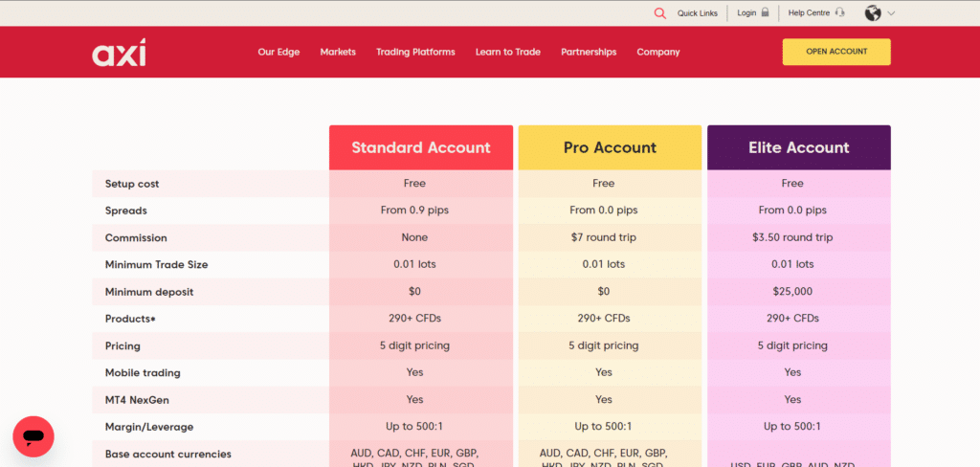Open the Partnerships menu

589,52
